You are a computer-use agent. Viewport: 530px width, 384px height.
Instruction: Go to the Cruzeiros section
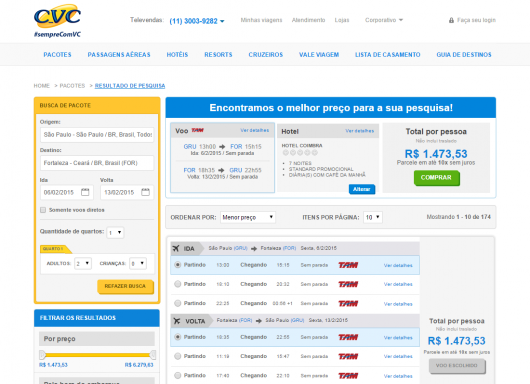pos(266,55)
